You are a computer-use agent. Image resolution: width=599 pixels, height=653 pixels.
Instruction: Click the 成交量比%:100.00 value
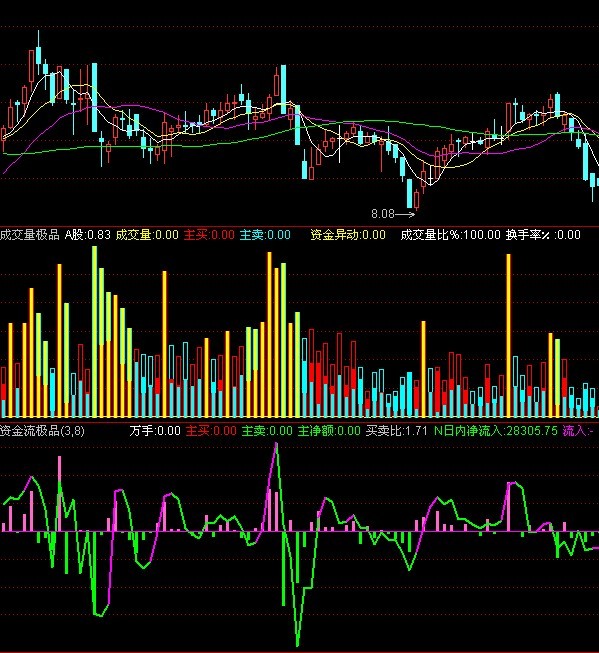[450, 235]
